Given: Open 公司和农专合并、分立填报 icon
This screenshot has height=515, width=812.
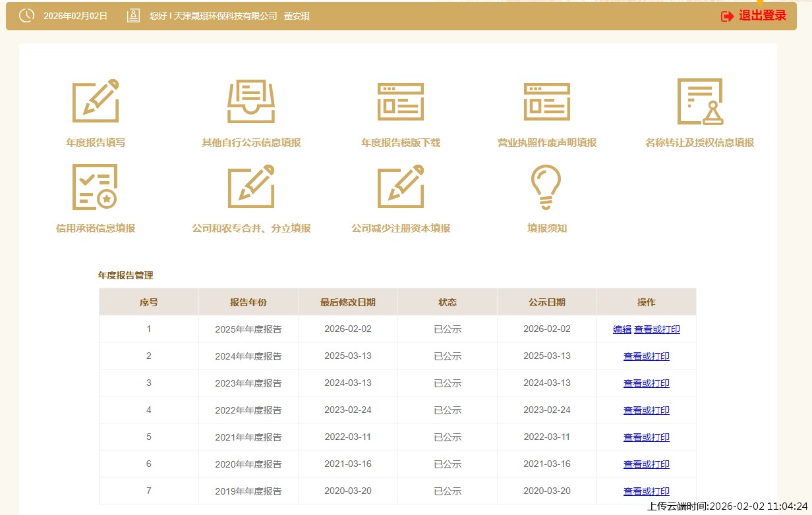Looking at the screenshot, I should [x=251, y=187].
